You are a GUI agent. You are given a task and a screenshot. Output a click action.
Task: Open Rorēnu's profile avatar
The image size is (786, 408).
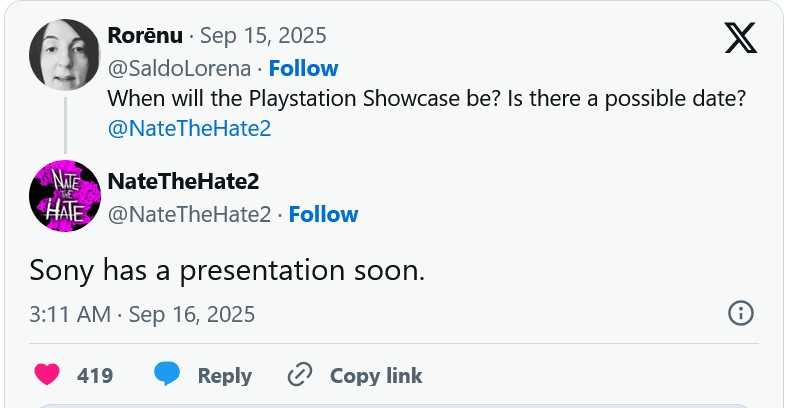(x=65, y=54)
